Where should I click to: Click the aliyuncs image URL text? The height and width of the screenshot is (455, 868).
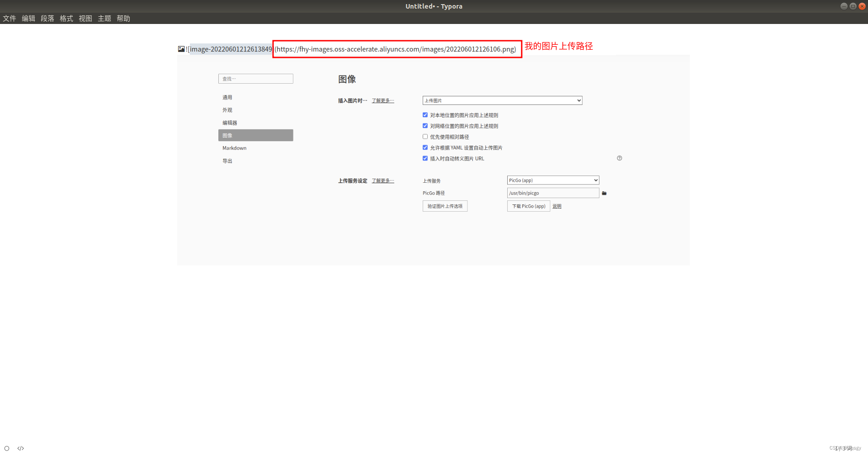click(396, 49)
